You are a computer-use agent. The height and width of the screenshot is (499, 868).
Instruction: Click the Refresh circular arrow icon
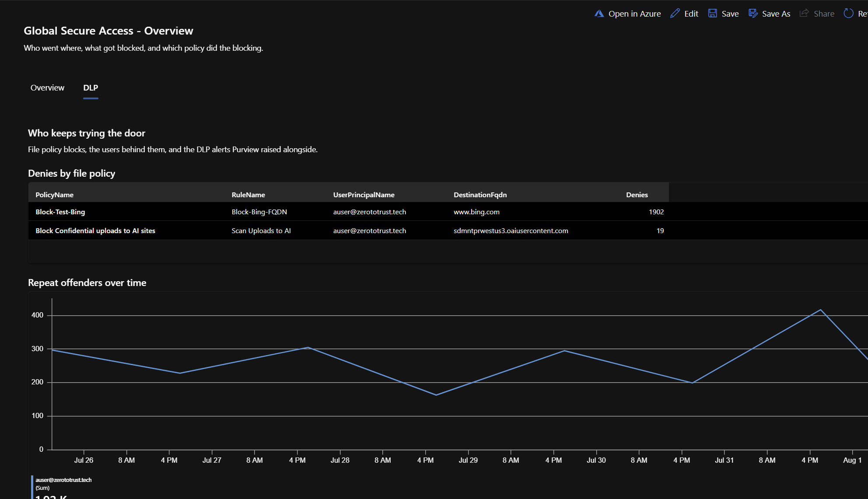848,14
